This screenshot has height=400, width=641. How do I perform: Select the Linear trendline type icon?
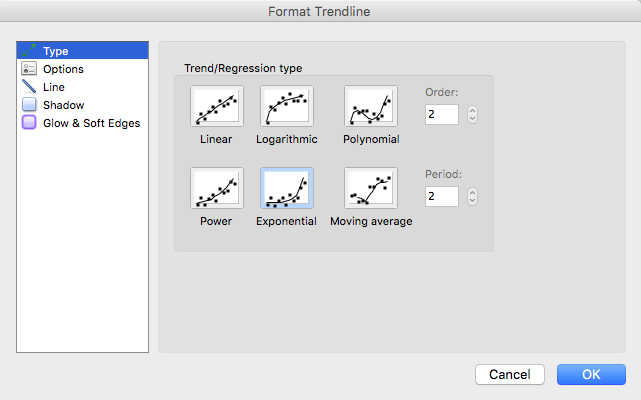tap(217, 106)
